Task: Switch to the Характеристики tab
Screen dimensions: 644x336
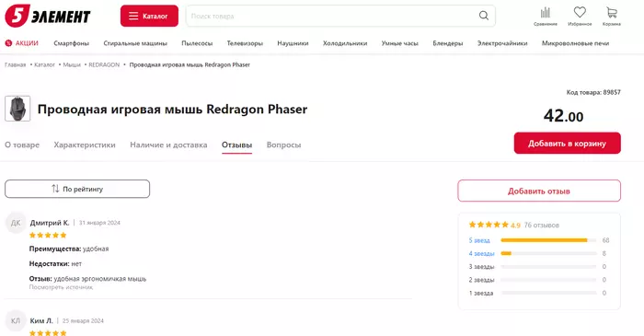Action: coord(85,145)
